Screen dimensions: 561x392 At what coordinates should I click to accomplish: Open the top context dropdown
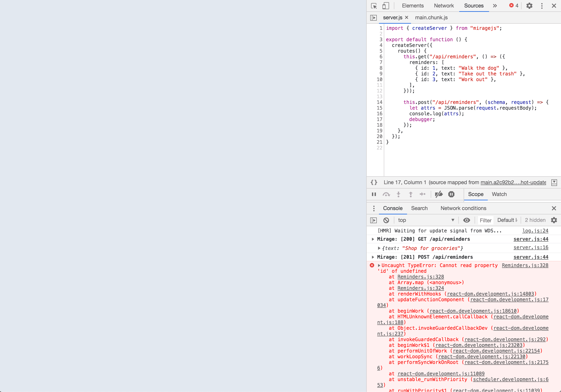pyautogui.click(x=426, y=220)
